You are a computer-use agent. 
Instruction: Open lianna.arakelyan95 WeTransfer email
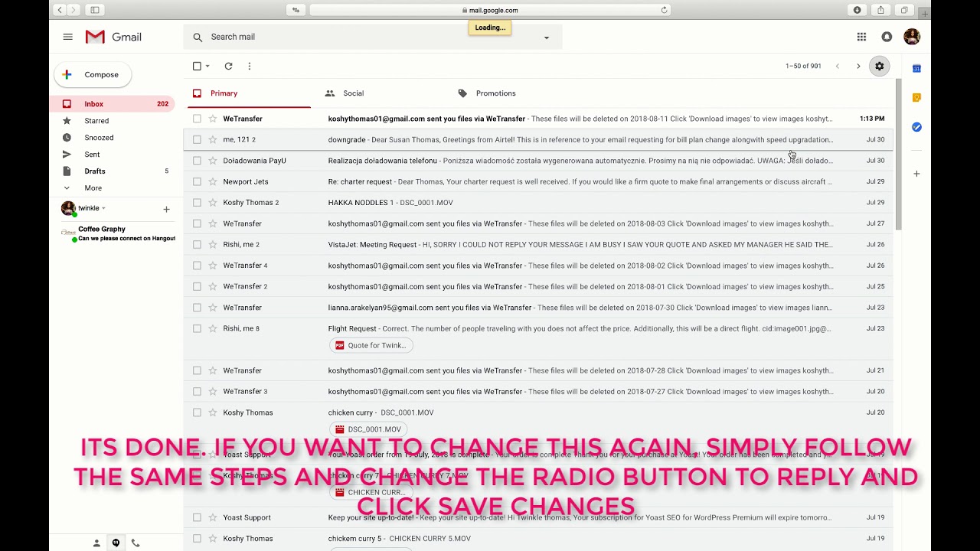[538, 308]
